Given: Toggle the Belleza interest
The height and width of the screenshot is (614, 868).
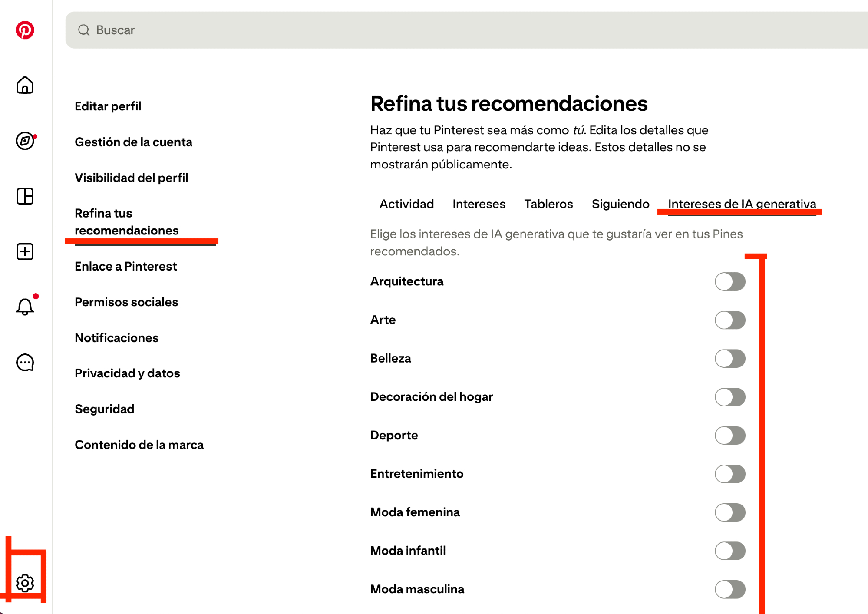Looking at the screenshot, I should click(730, 359).
